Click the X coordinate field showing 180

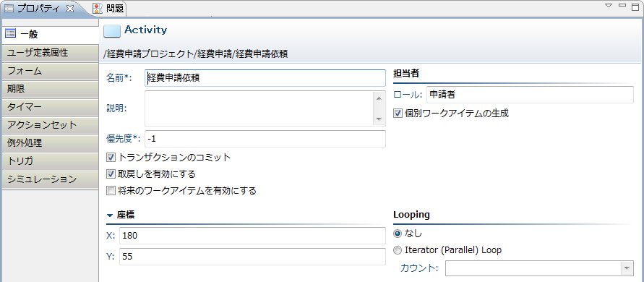click(x=252, y=236)
